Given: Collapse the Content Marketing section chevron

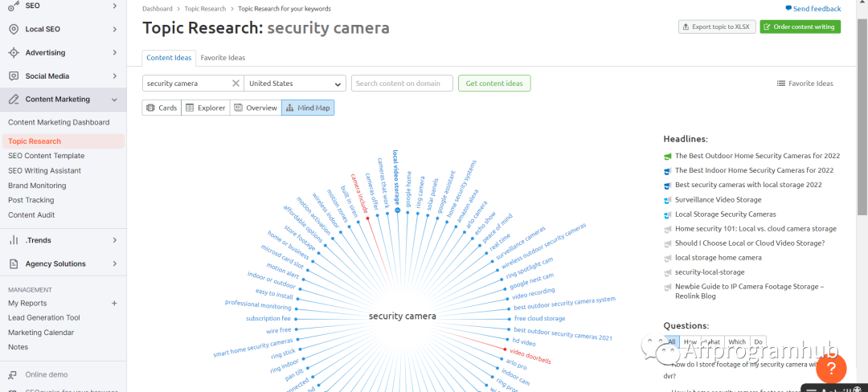Looking at the screenshot, I should (115, 100).
